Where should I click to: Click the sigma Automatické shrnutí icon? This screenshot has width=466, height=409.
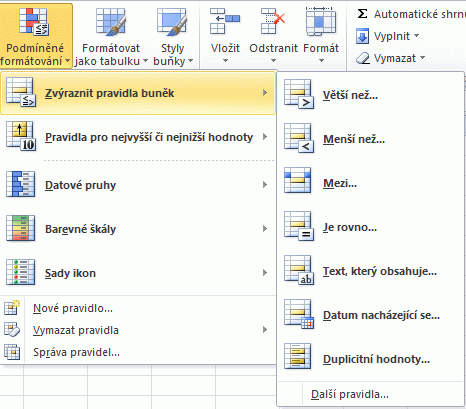362,14
